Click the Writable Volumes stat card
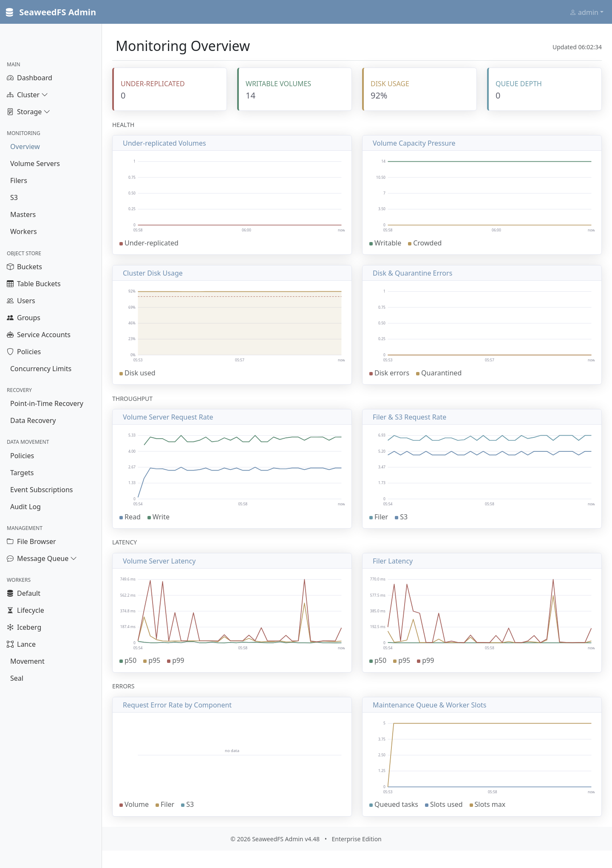The height and width of the screenshot is (868, 612). (x=295, y=89)
